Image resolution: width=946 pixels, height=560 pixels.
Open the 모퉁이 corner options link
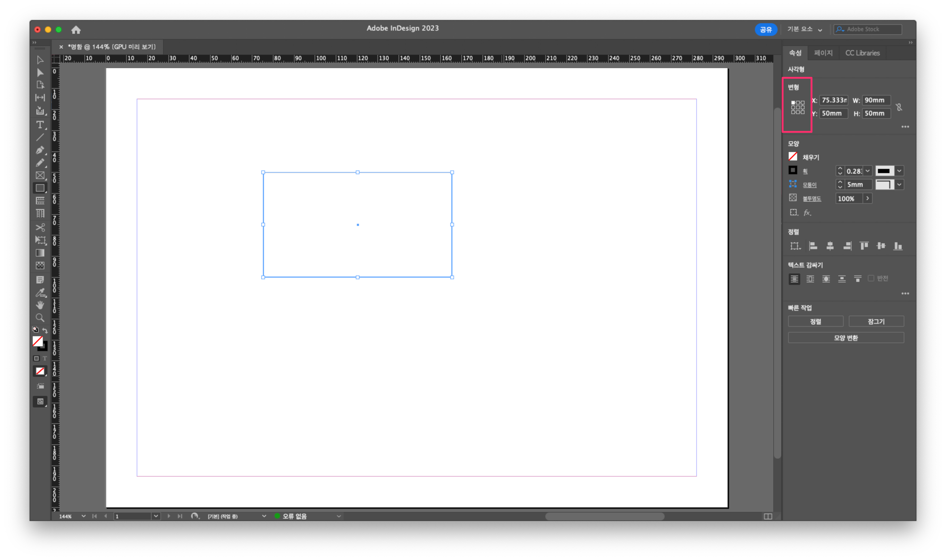coord(809,185)
